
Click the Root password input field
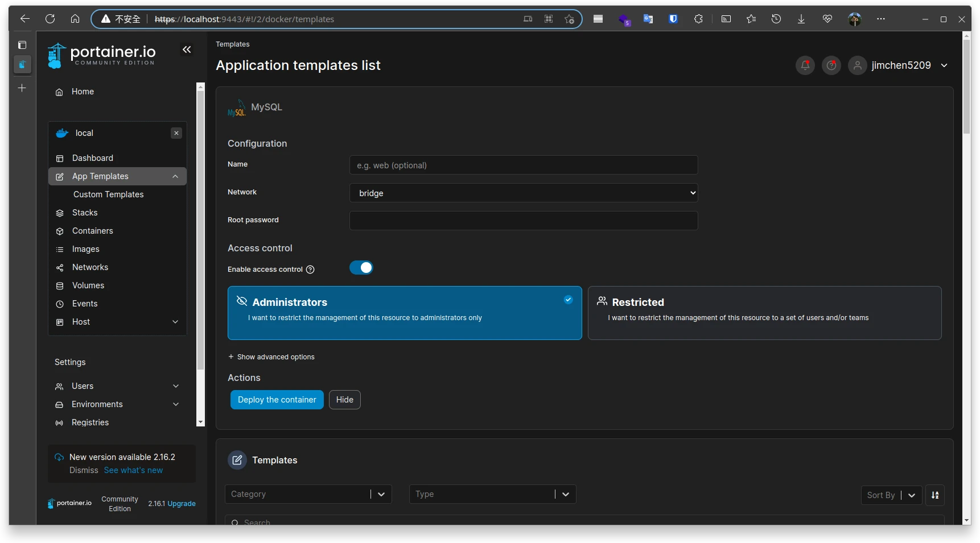point(523,221)
